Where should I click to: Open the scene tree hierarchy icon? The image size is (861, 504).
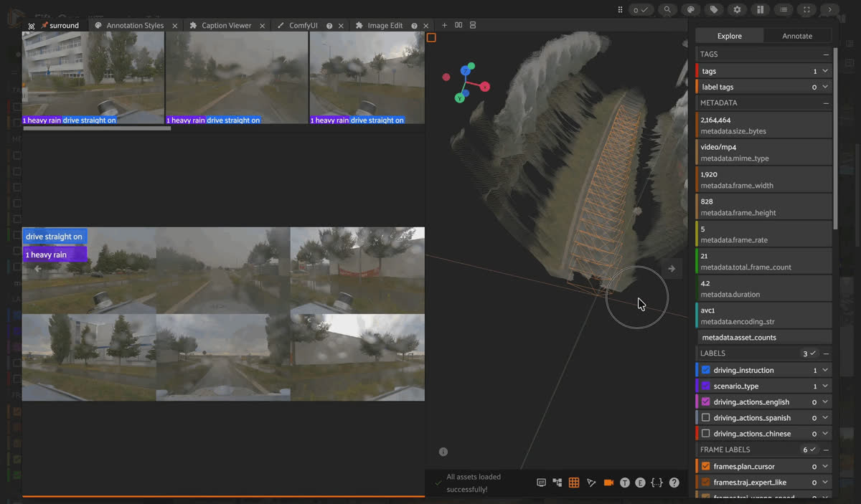[x=557, y=482]
